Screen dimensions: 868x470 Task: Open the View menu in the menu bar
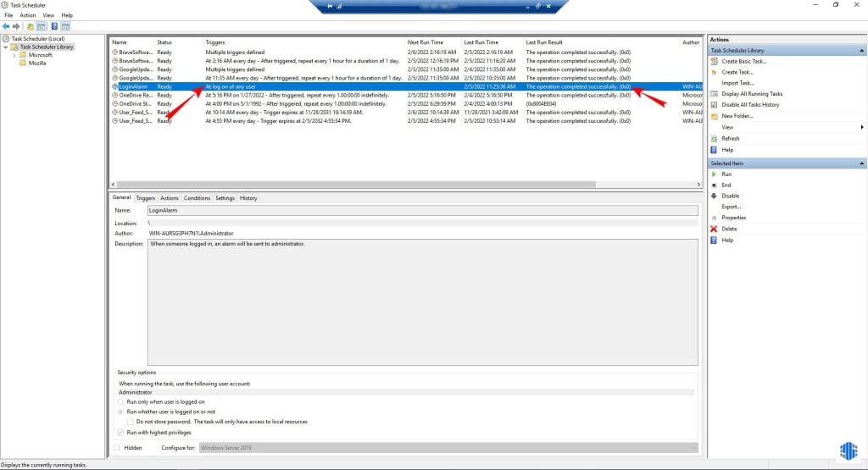click(x=48, y=15)
